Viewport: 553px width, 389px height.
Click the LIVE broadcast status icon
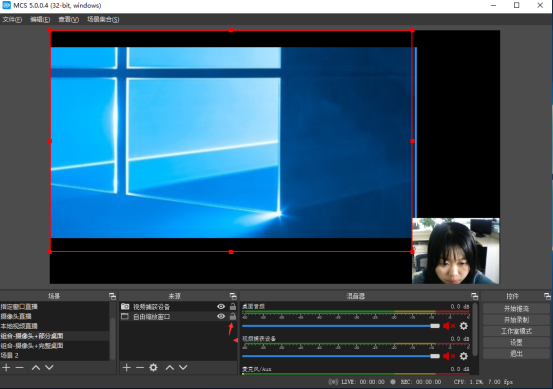tap(333, 382)
